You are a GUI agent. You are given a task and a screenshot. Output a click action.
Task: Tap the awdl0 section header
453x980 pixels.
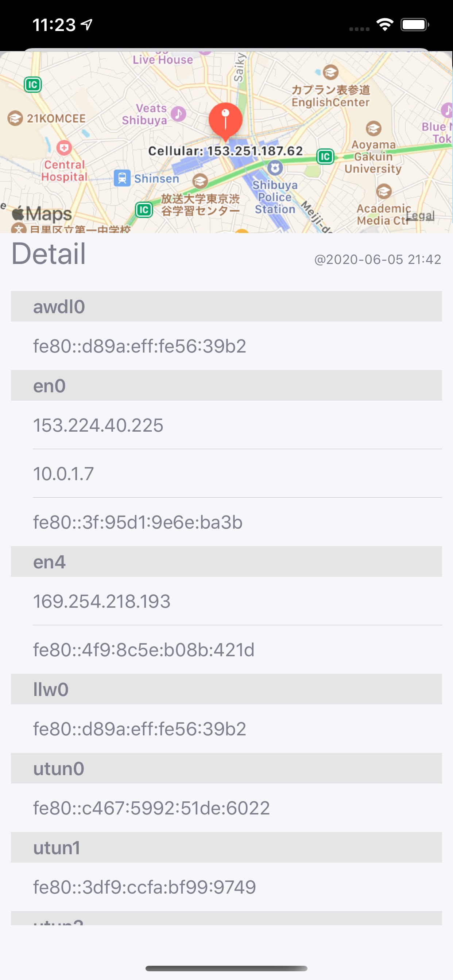click(226, 307)
